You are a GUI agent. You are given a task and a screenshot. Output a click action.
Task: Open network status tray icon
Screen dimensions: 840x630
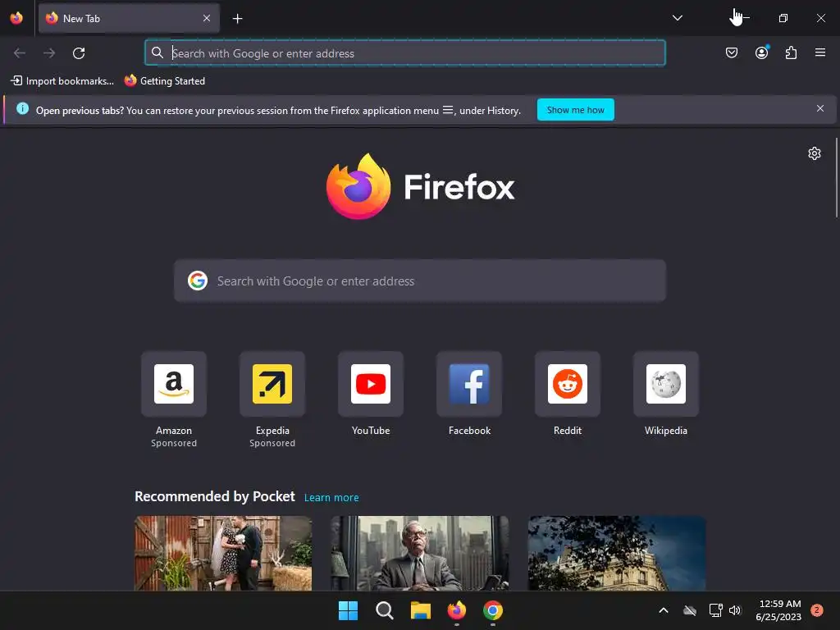[715, 610]
